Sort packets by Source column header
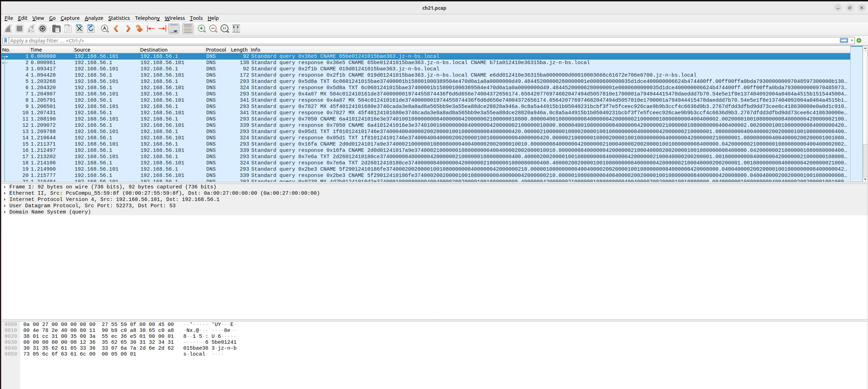Image resolution: width=868 pixels, height=389 pixels. click(x=106, y=50)
